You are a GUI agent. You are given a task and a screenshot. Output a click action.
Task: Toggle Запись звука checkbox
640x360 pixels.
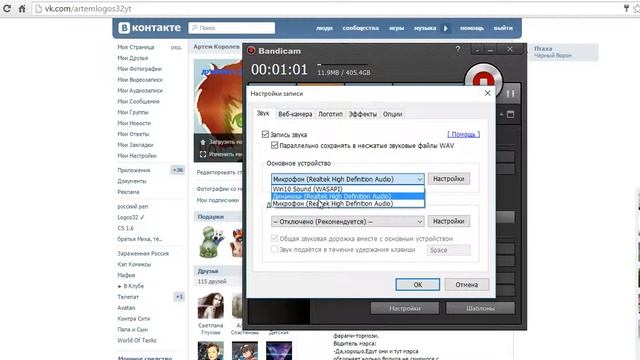265,134
